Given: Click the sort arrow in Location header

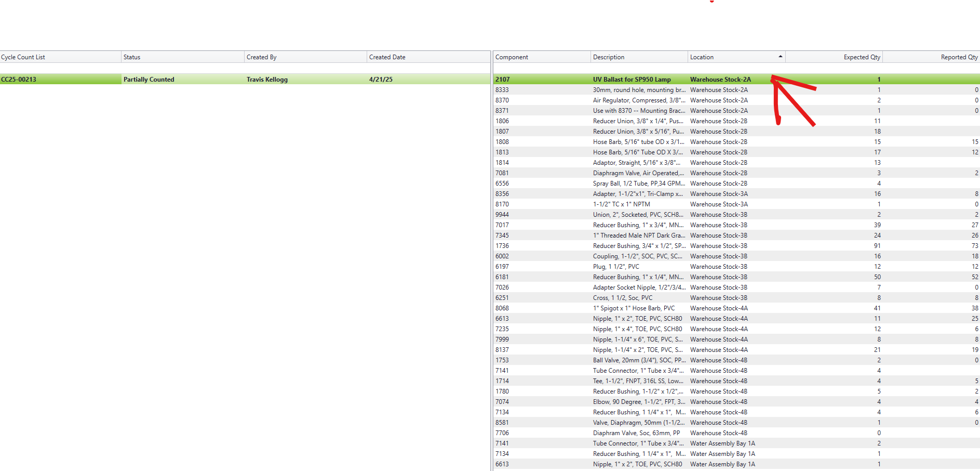Looking at the screenshot, I should point(780,57).
